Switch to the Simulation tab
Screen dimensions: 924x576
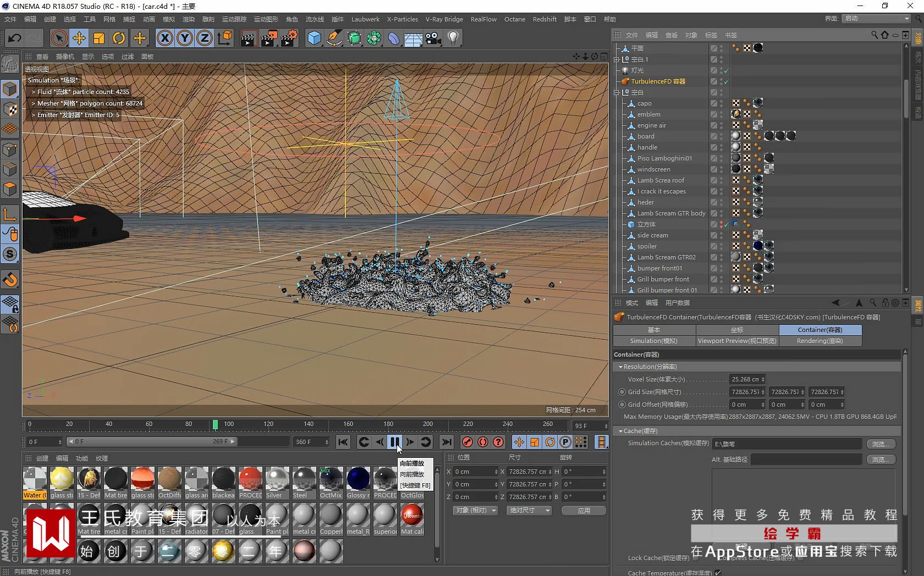tap(654, 341)
